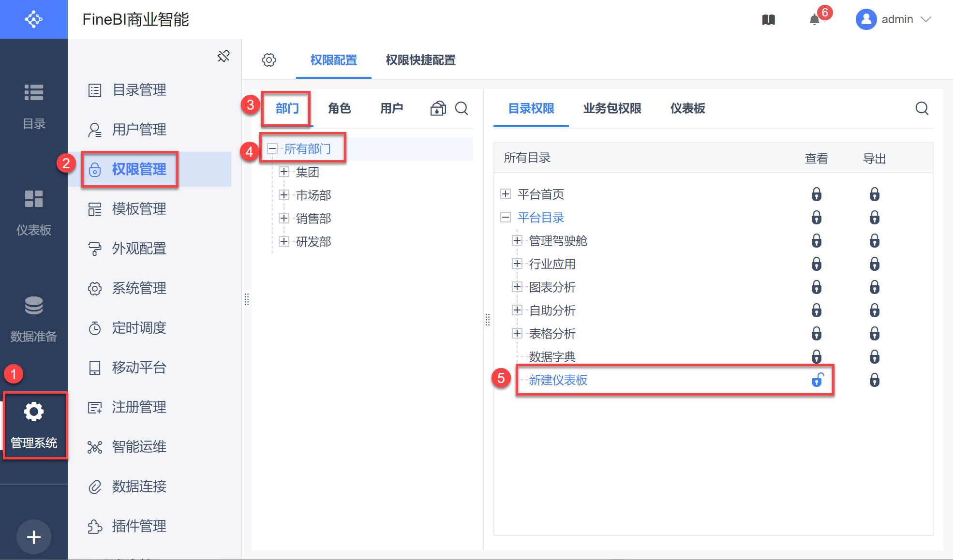Click the search icon in the directory permission panel
953x560 pixels.
click(922, 108)
